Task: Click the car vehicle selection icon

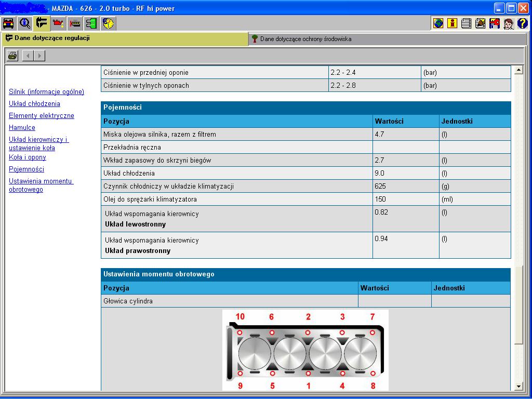Action: 9,23
